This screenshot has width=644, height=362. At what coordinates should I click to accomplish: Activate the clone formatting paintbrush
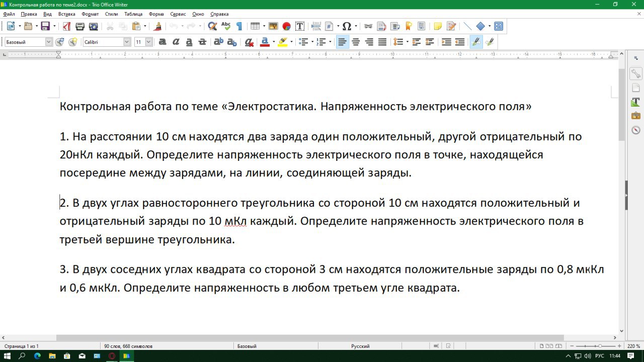point(157,26)
